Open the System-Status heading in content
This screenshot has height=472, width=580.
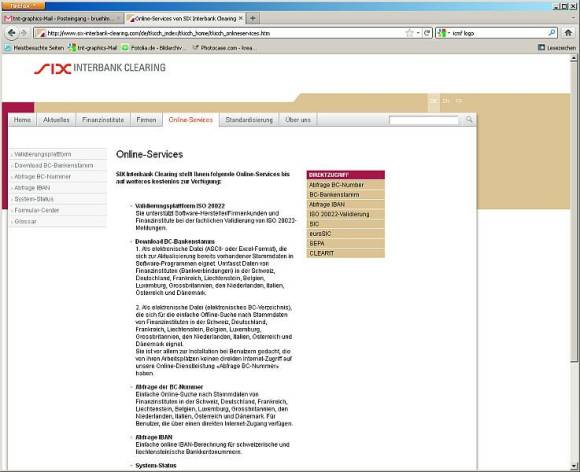(156, 465)
